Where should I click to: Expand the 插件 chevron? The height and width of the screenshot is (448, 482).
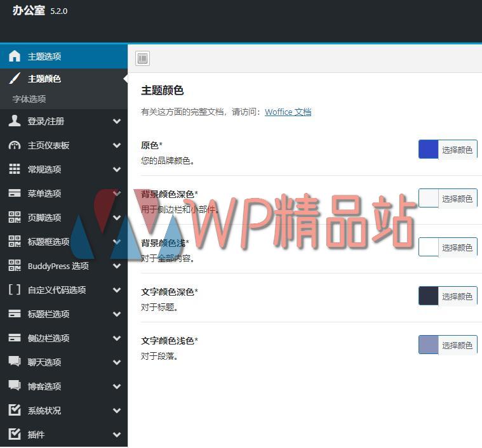click(117, 435)
